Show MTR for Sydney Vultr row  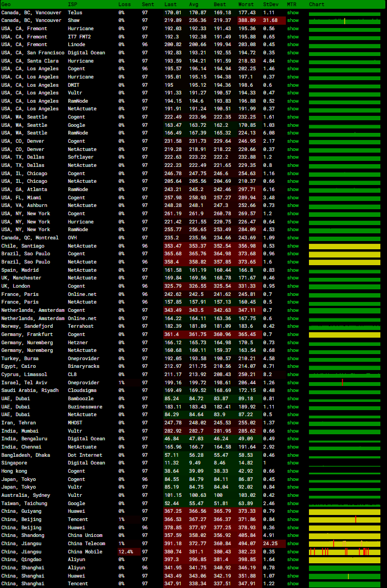coord(293,495)
